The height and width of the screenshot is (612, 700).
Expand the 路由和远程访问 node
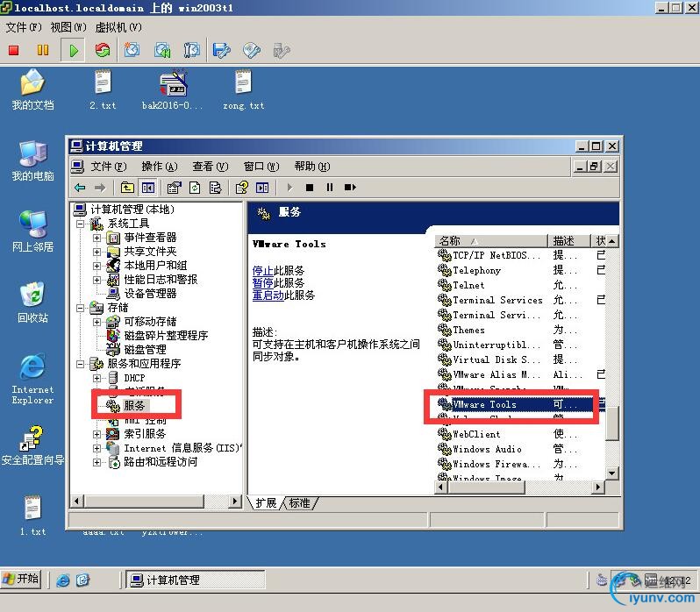point(96,462)
